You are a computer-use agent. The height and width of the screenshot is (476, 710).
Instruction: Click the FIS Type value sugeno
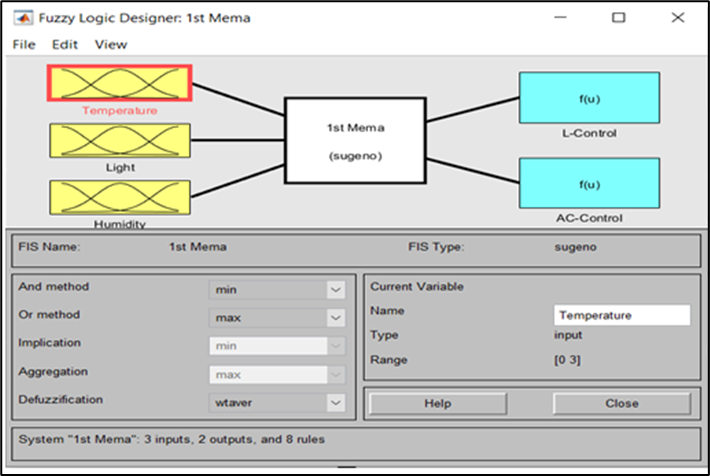point(576,247)
